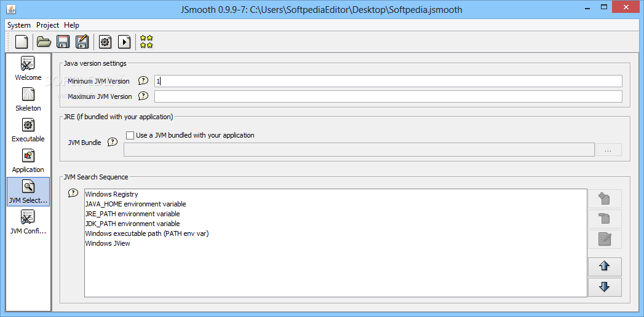Enable Use a JVM bundled with your application

point(130,135)
